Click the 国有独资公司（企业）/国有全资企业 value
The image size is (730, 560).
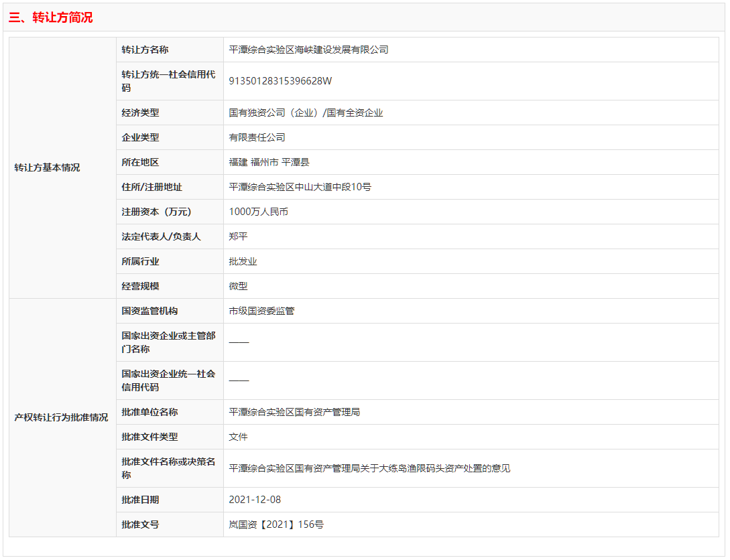point(306,113)
